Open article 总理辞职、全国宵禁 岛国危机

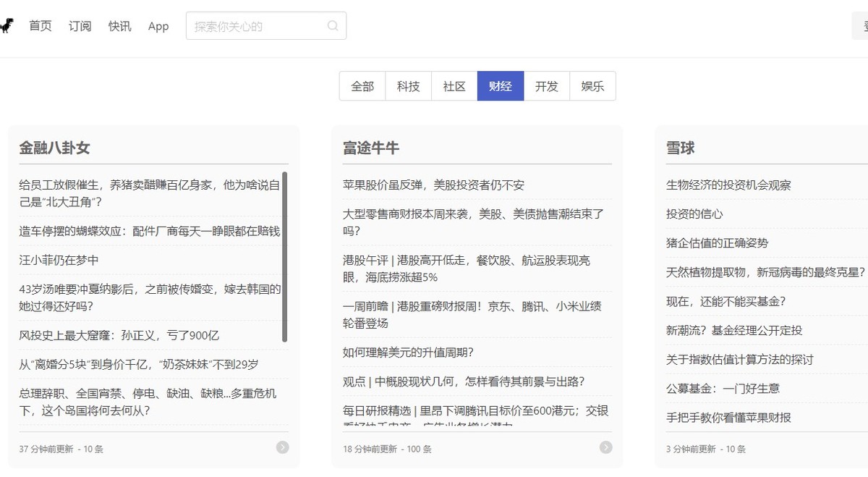coord(148,402)
